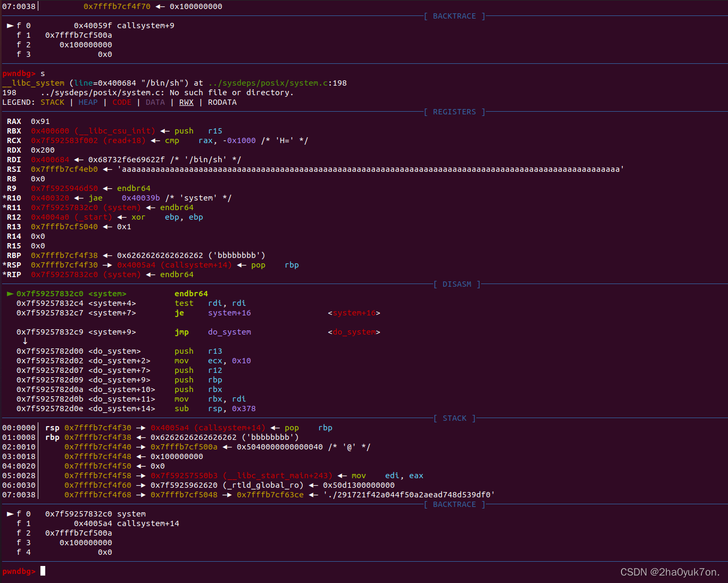Select the <do_system> jump target label
728x583 pixels.
click(x=354, y=332)
